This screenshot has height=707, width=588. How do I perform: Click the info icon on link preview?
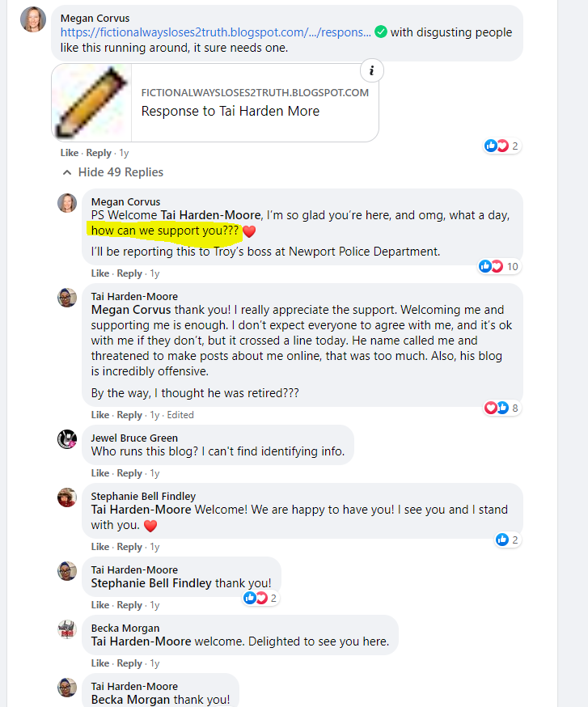coord(372,71)
